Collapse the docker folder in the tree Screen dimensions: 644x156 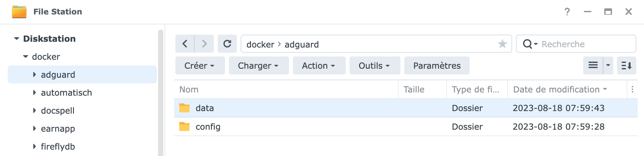coord(26,56)
